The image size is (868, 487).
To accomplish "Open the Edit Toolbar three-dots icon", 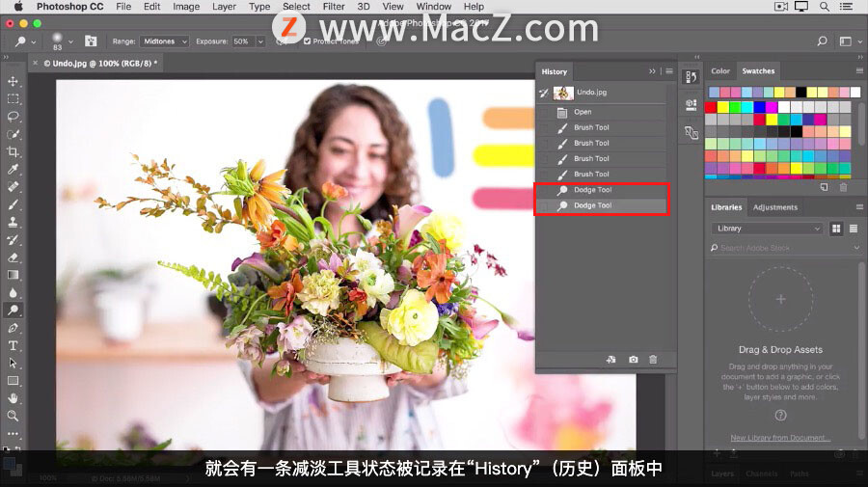I will coord(13,434).
